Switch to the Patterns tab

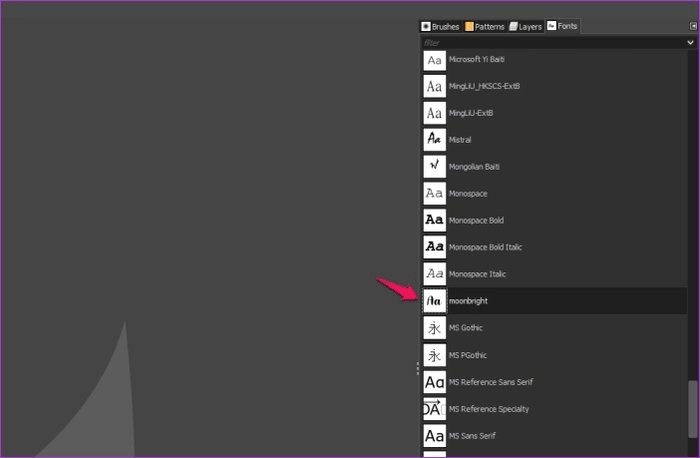[484, 27]
